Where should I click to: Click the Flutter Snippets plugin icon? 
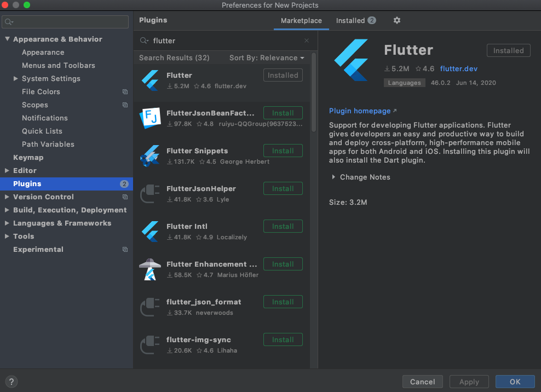(x=150, y=155)
